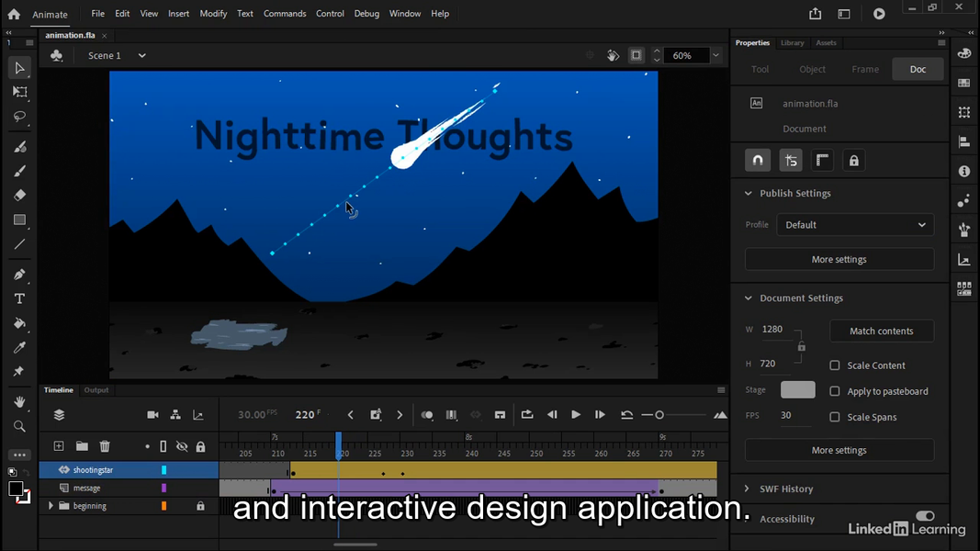Choose the Eraser tool
Viewport: 980px width, 551px height.
click(x=20, y=196)
